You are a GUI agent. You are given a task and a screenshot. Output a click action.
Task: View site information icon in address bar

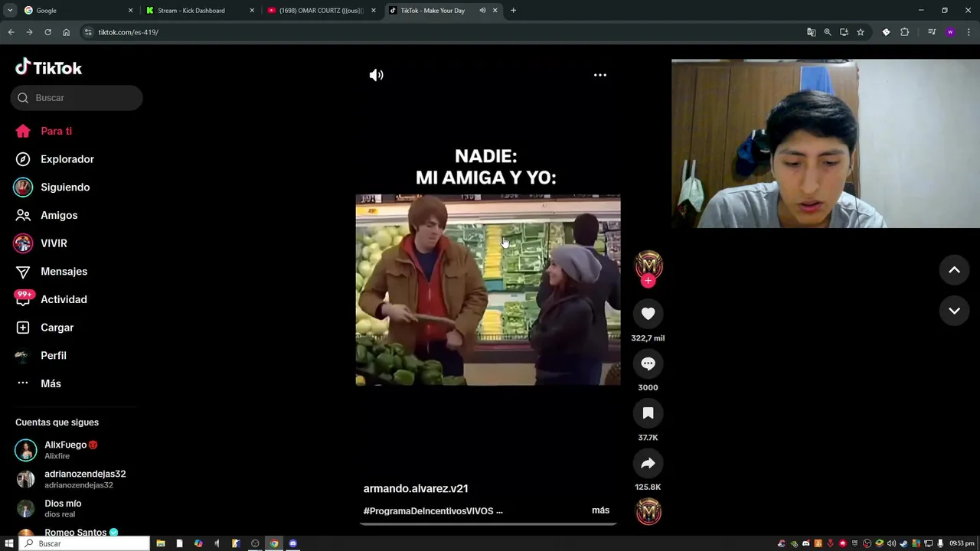click(88, 32)
